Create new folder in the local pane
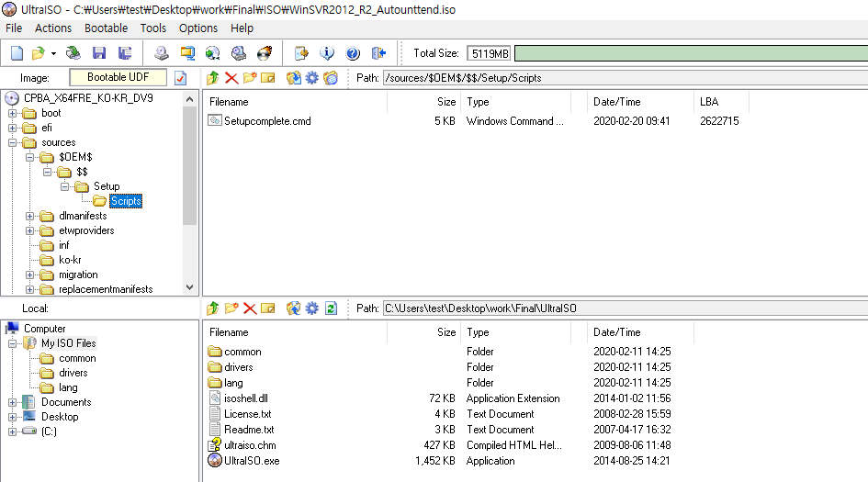868x482 pixels. pos(231,308)
